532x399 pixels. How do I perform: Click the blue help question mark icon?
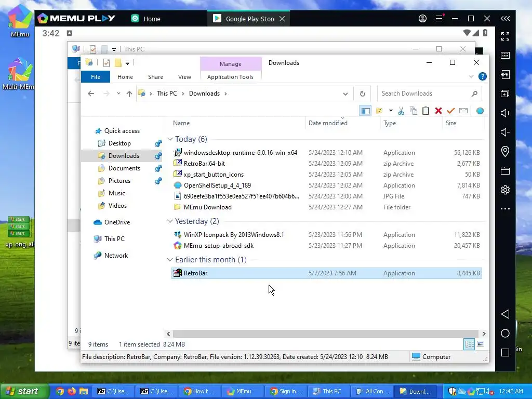pos(483,77)
